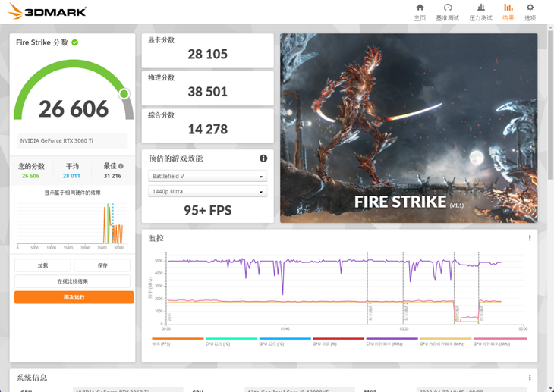Screen dimensions: 554x392
Task: Click the info icon beside 预估的游戏效能
Action: click(263, 158)
